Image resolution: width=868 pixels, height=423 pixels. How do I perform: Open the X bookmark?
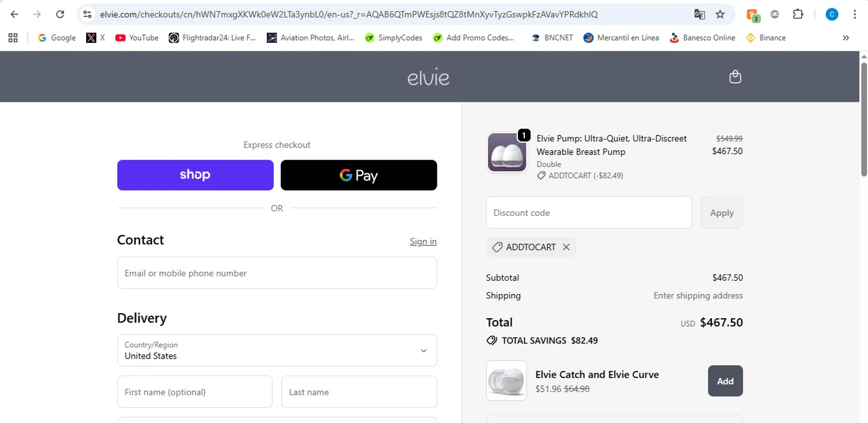95,38
